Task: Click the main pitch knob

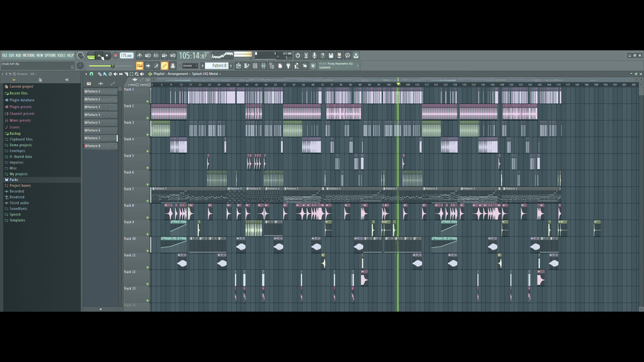Action: 80,66
